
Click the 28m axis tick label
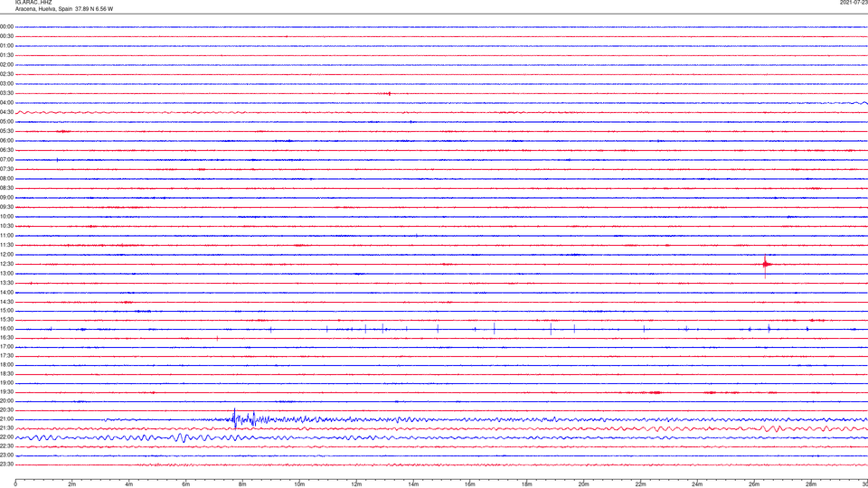[x=811, y=484]
